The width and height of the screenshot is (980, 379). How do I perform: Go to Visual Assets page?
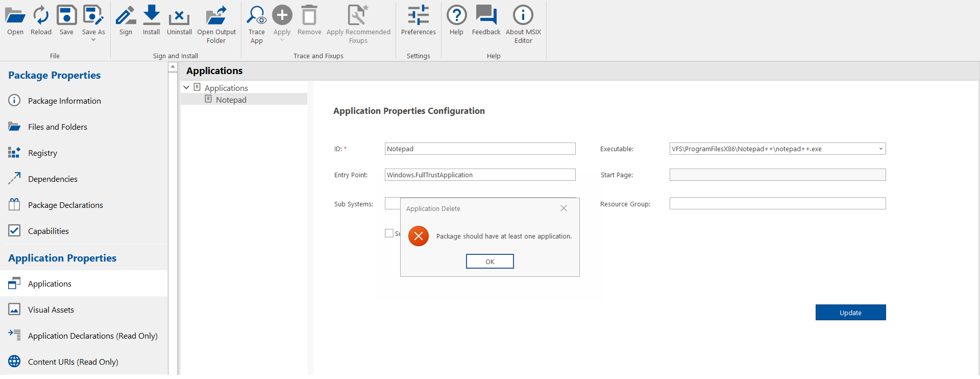[51, 310]
